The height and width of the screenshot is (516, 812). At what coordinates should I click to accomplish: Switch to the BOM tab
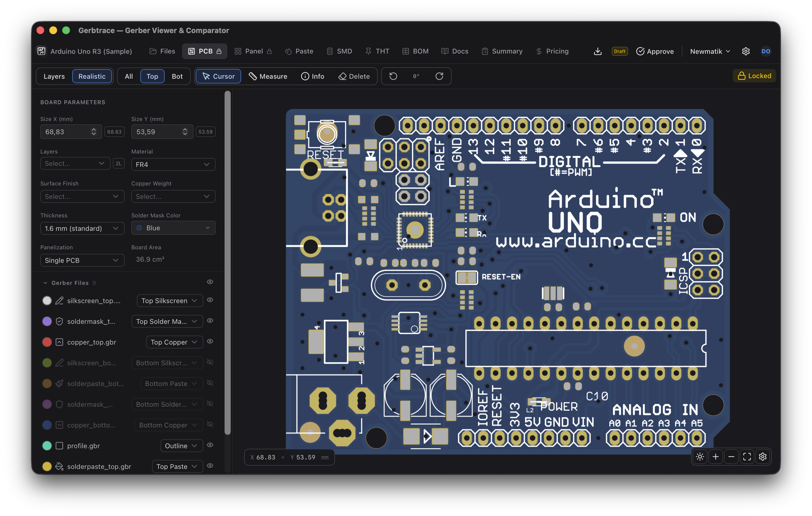[x=415, y=51]
